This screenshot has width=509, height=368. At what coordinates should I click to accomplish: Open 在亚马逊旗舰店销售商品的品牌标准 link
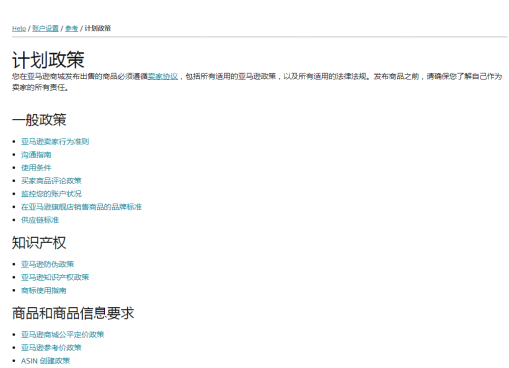[x=81, y=207]
